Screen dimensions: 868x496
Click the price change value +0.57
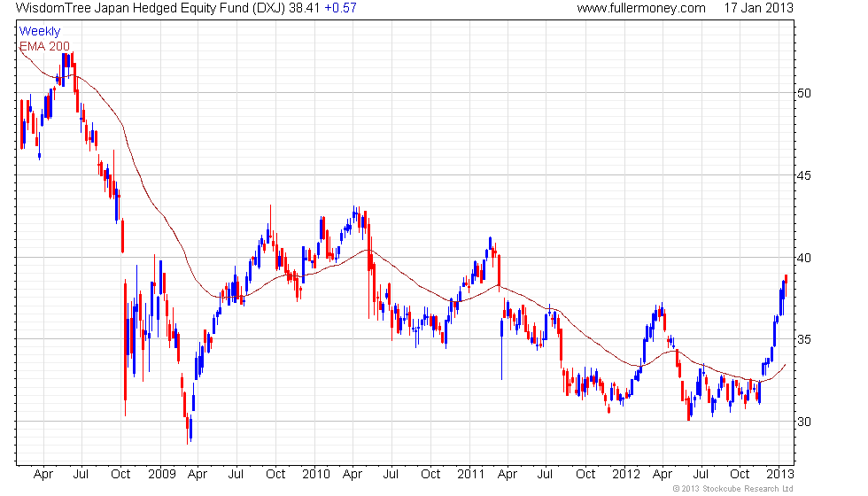point(340,8)
